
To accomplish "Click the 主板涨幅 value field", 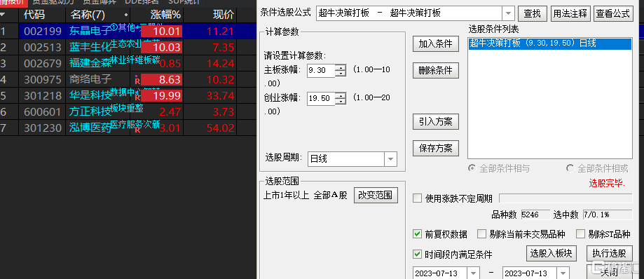I will point(321,70).
